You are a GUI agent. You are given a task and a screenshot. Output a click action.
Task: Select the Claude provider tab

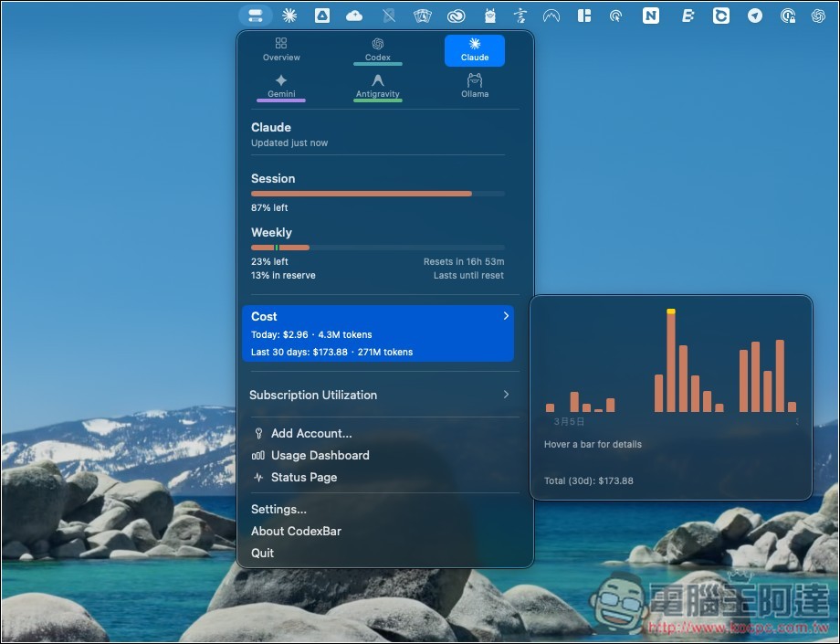[x=475, y=50]
